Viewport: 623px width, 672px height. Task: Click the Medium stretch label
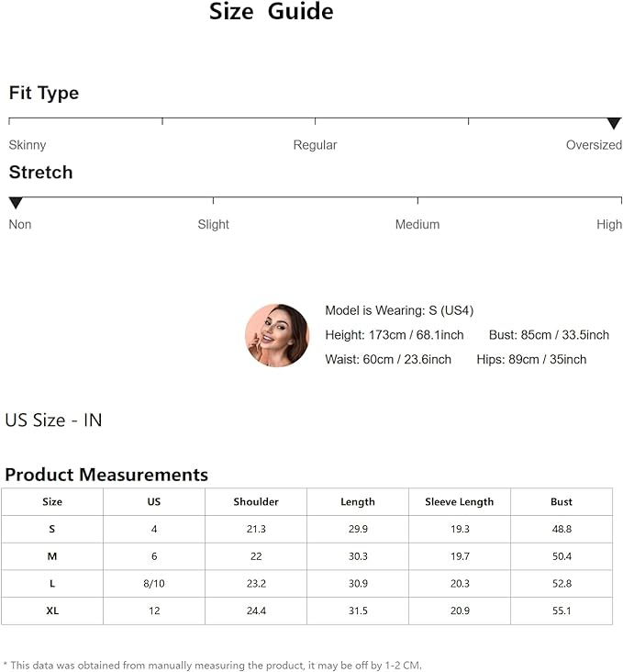(x=417, y=224)
